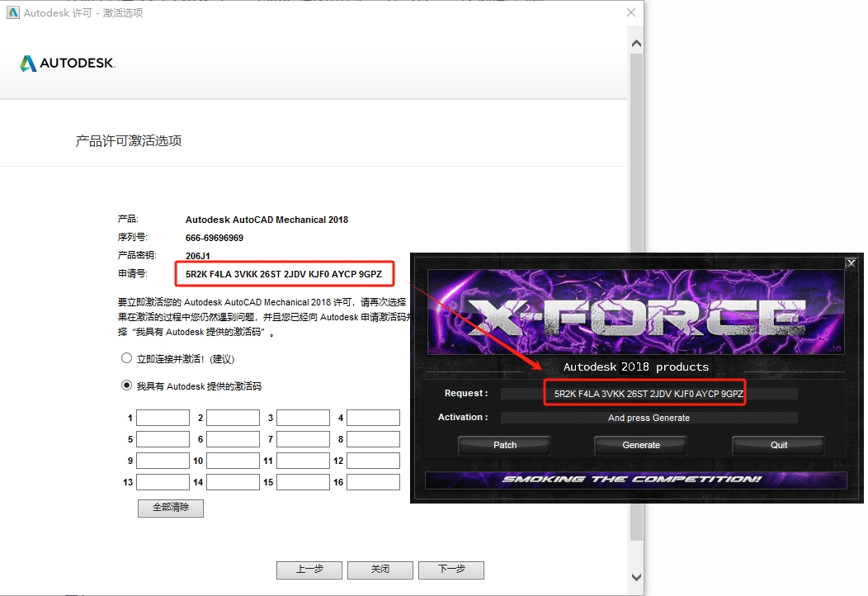Click activation code input field 10
Screen dimensions: 868x596
(x=233, y=461)
